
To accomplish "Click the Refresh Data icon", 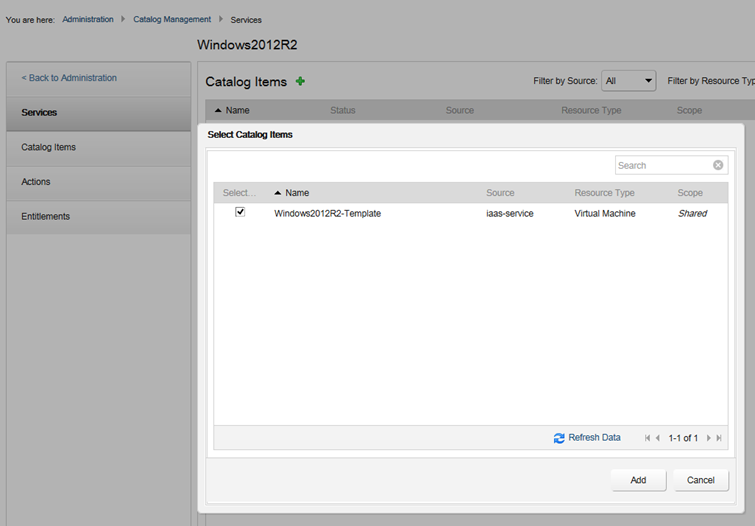I will pyautogui.click(x=559, y=438).
